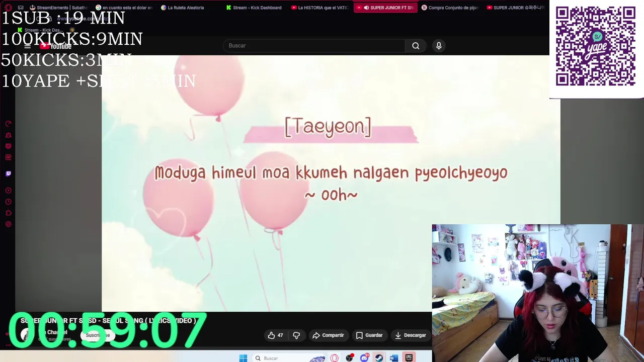Open Windows Start menu
Image resolution: width=644 pixels, height=362 pixels.
(243, 358)
